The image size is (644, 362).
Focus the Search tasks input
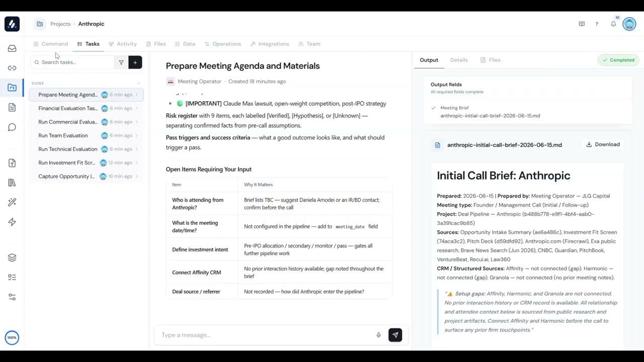click(72, 62)
